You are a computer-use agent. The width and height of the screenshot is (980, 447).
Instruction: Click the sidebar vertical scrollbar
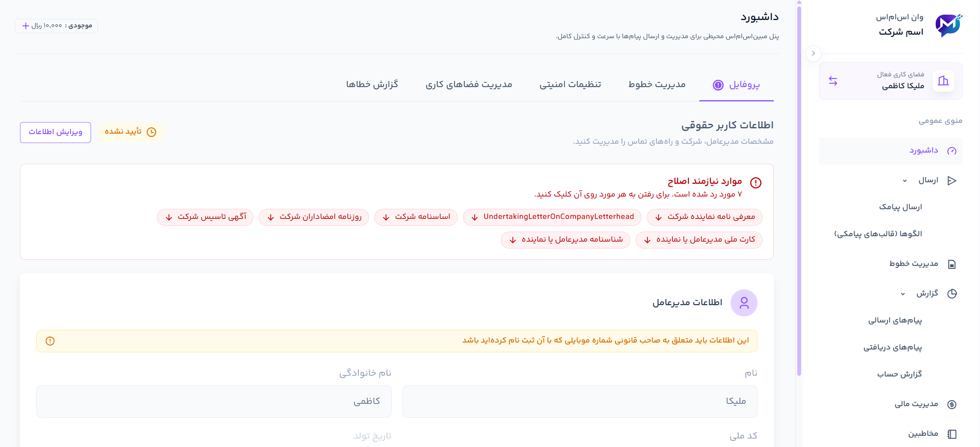(x=799, y=191)
